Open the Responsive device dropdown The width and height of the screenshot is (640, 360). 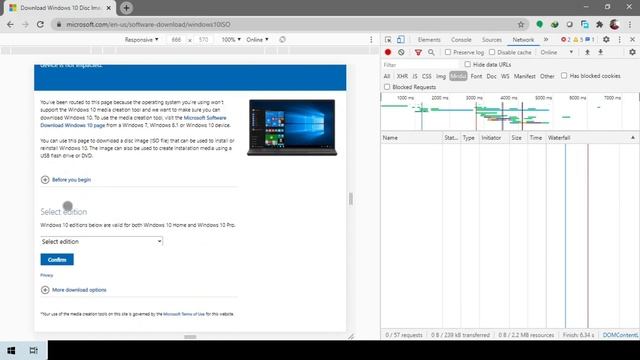coord(141,40)
